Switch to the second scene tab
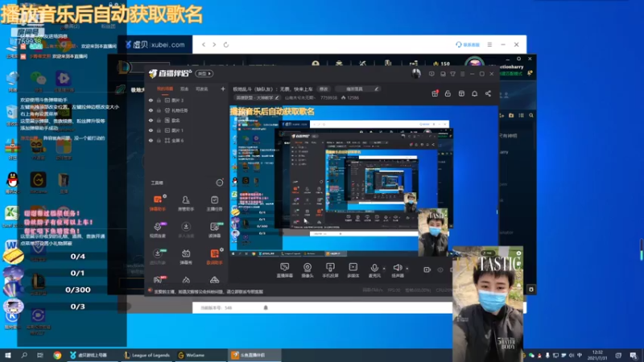The image size is (644, 362). point(184,88)
